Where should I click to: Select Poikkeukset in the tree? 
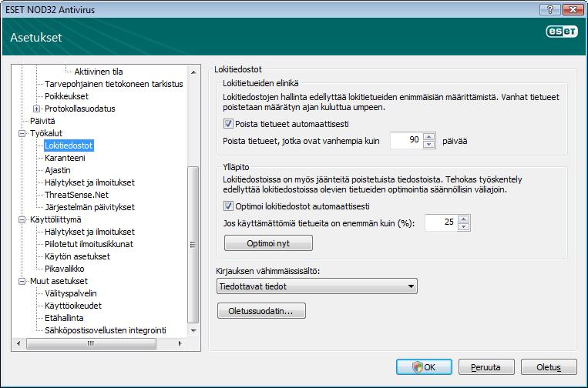tap(66, 96)
